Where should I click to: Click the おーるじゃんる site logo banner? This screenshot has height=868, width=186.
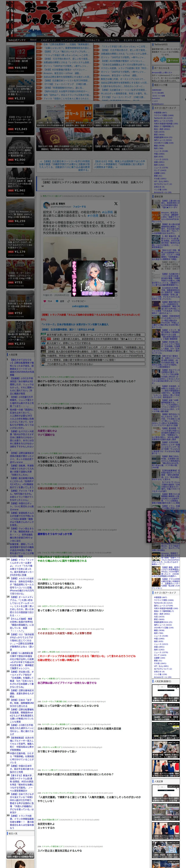(x=93, y=19)
